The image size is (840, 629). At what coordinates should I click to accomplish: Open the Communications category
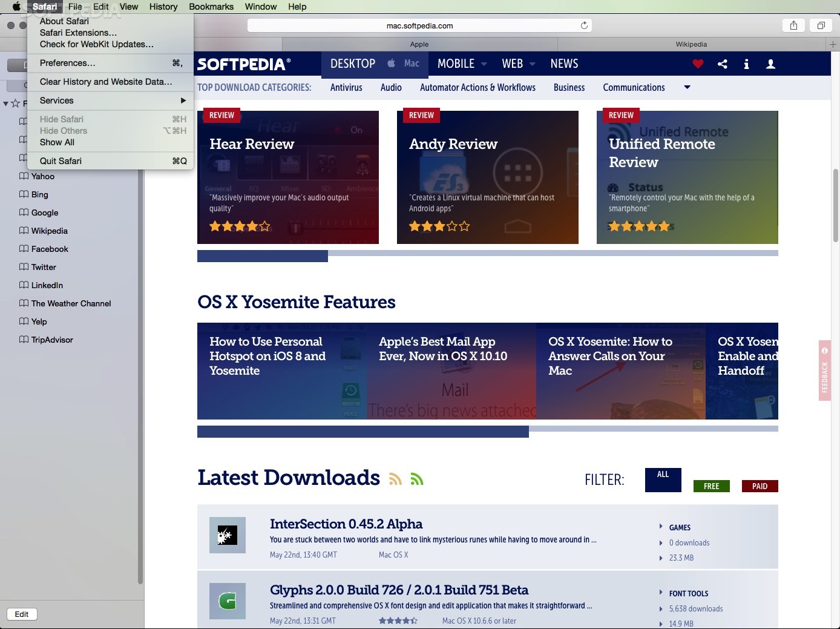(634, 87)
